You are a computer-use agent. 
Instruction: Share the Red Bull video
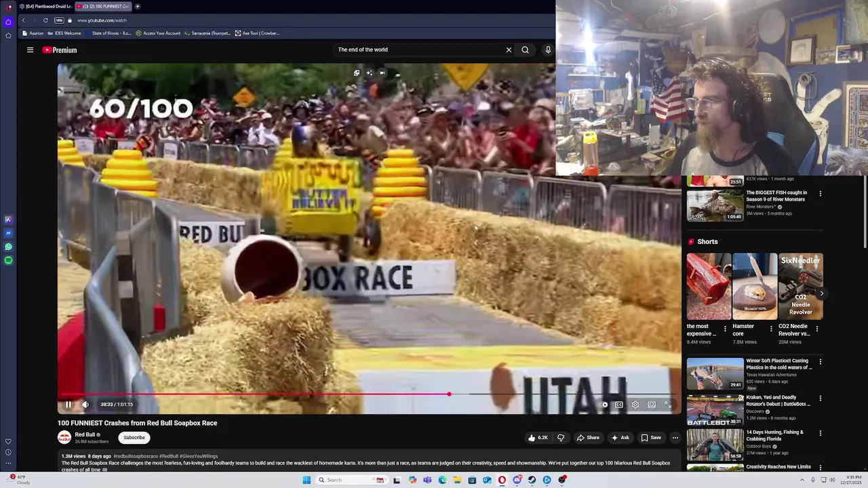click(x=588, y=438)
